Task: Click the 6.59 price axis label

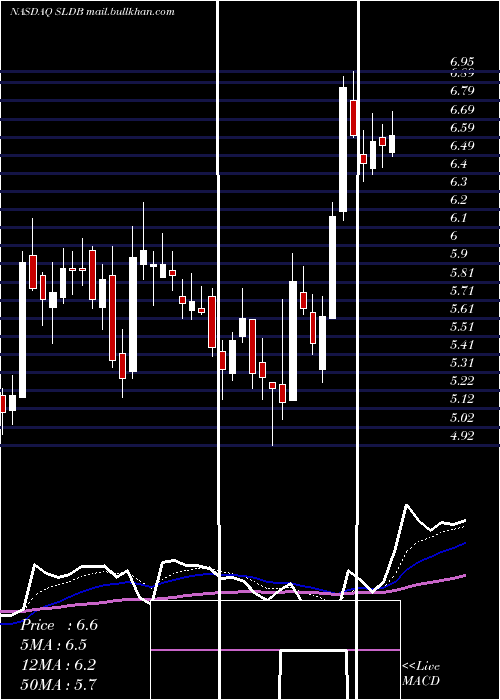Action: click(x=462, y=128)
